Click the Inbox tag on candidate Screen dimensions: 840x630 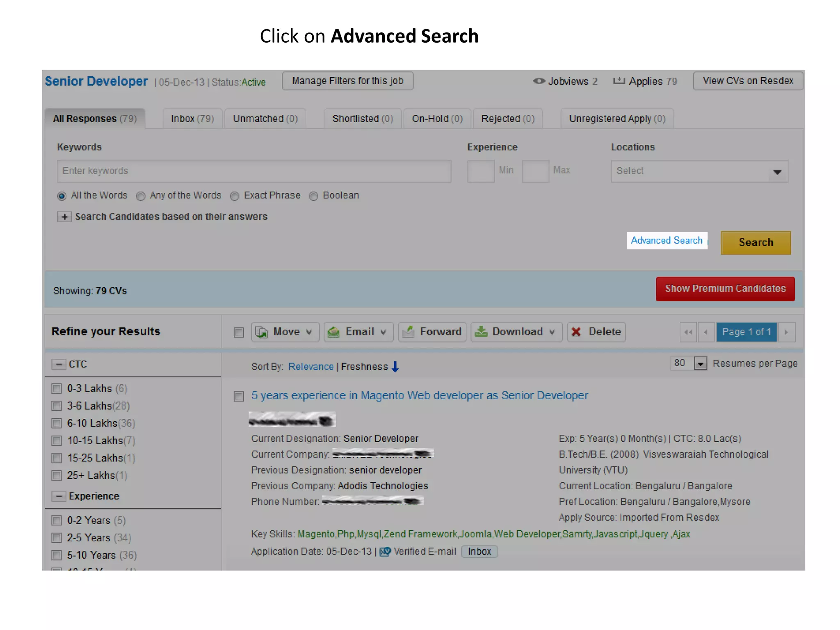(479, 552)
